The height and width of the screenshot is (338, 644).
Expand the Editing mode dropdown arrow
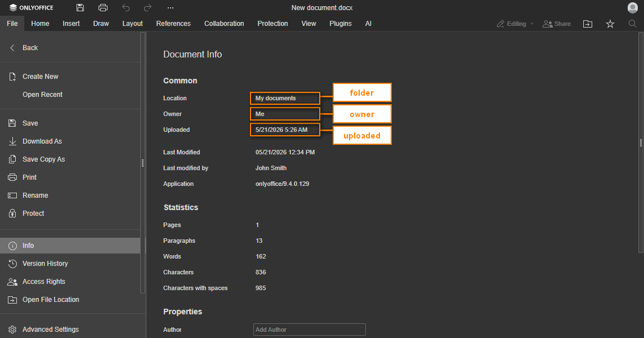point(532,24)
